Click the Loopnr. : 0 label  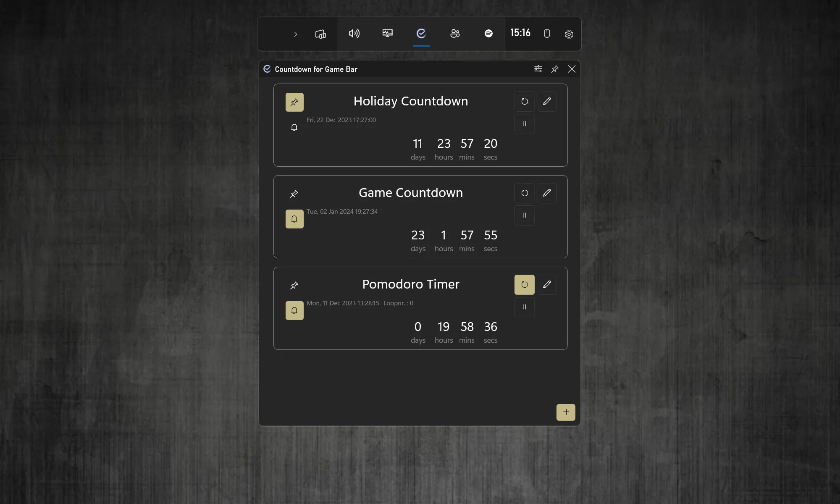tap(398, 303)
